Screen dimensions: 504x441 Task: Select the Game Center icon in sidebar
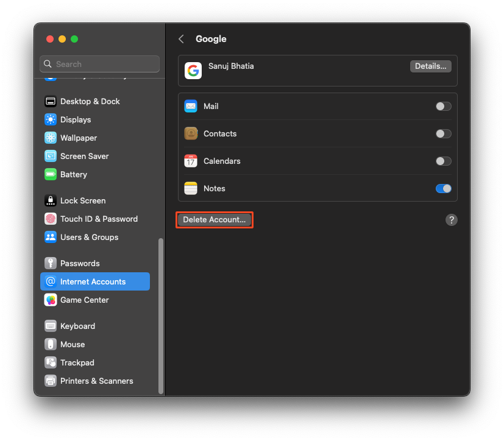point(50,300)
